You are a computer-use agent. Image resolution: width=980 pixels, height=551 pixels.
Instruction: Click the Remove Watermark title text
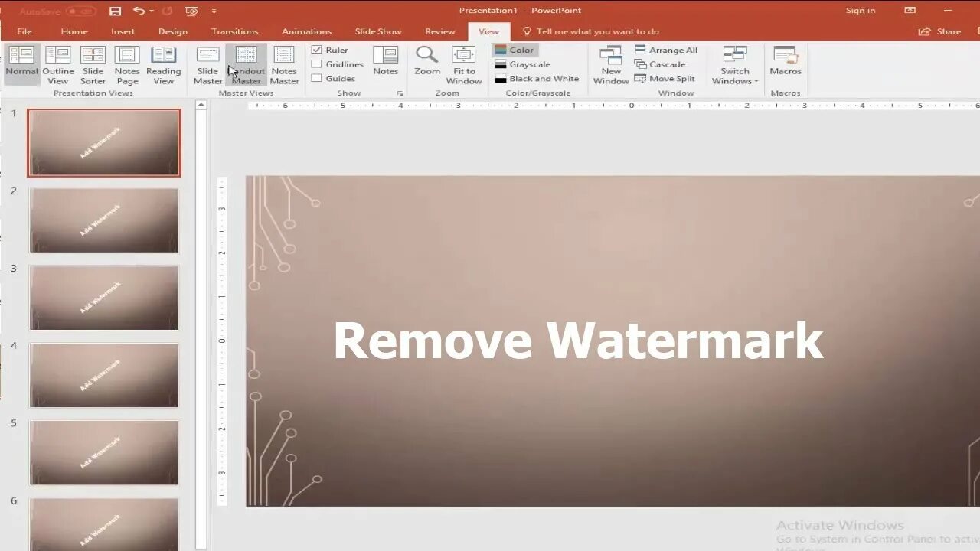(x=578, y=341)
